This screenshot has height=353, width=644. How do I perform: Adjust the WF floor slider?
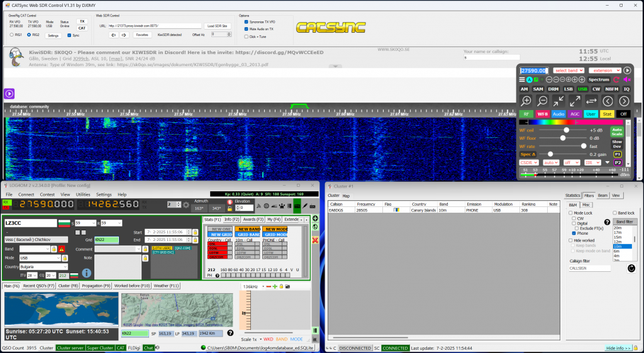562,138
